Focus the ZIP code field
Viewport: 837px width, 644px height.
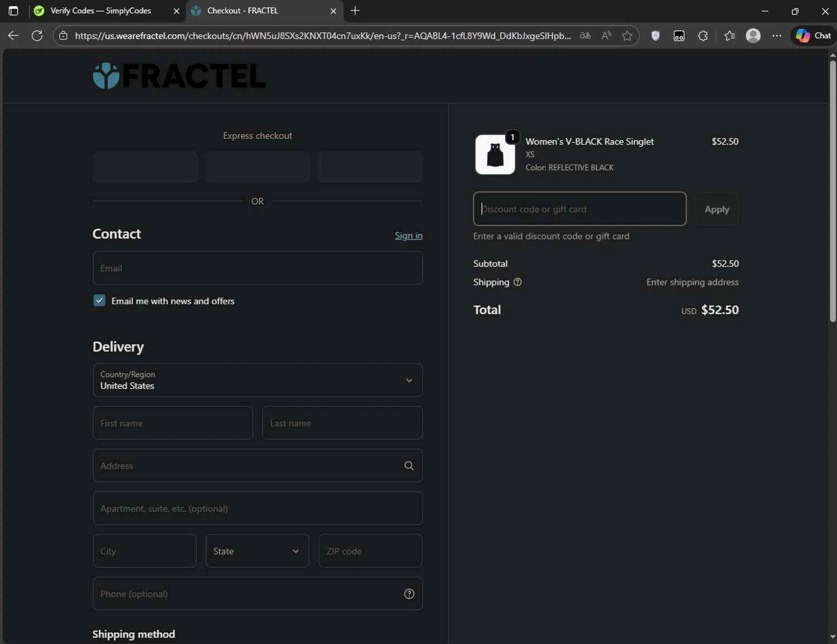point(371,551)
